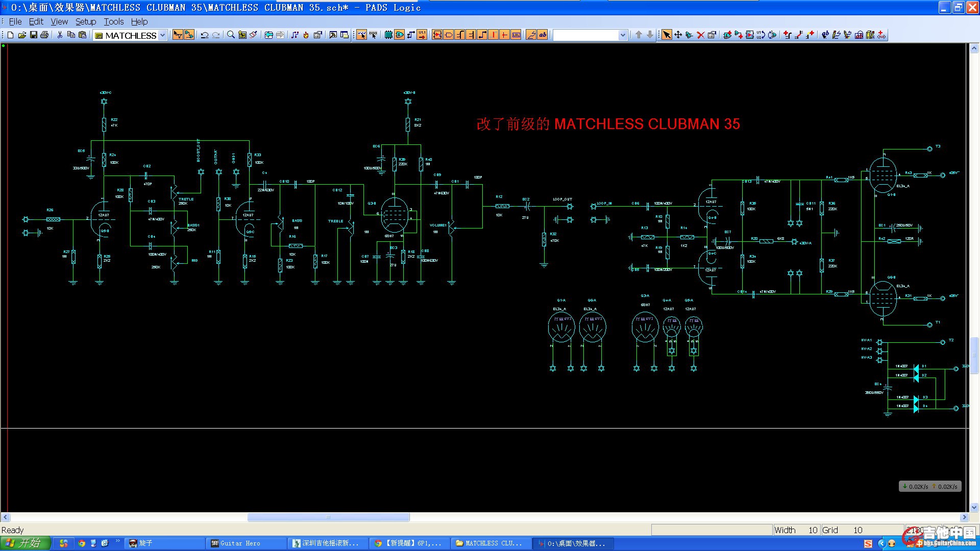Image resolution: width=980 pixels, height=551 pixels.
Task: Toggle the Select mode arrow tool
Action: pos(667,35)
